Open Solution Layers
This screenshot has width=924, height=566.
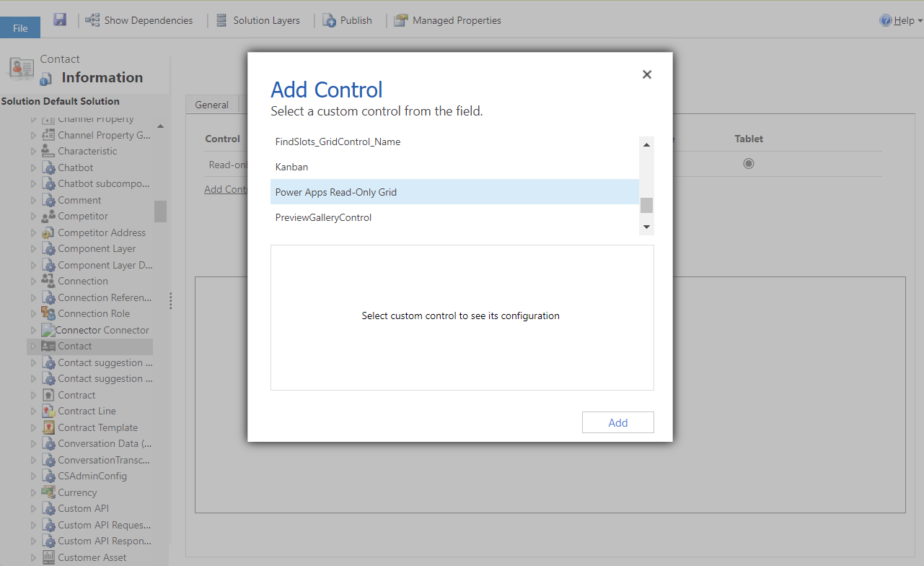258,20
